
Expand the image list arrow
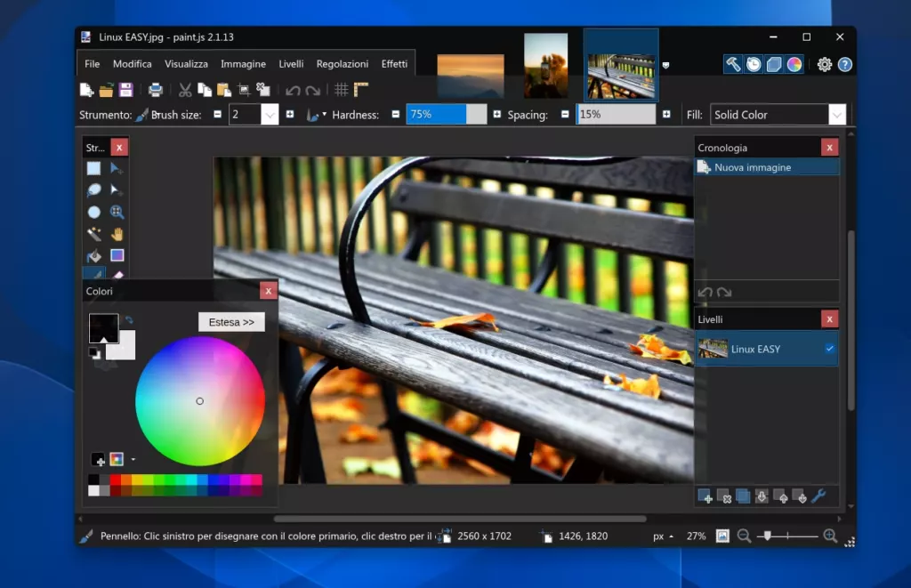(x=665, y=65)
